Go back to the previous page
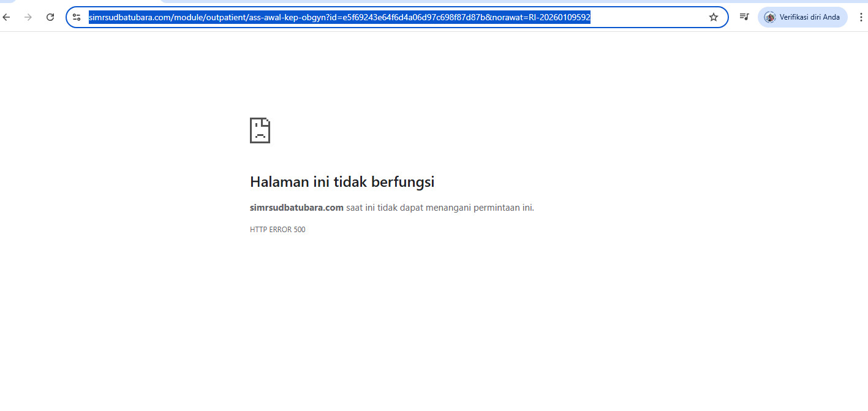 point(6,17)
